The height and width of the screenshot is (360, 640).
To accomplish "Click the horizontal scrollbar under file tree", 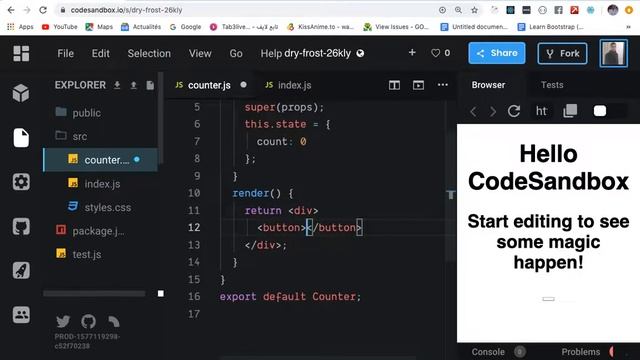I will [x=94, y=293].
